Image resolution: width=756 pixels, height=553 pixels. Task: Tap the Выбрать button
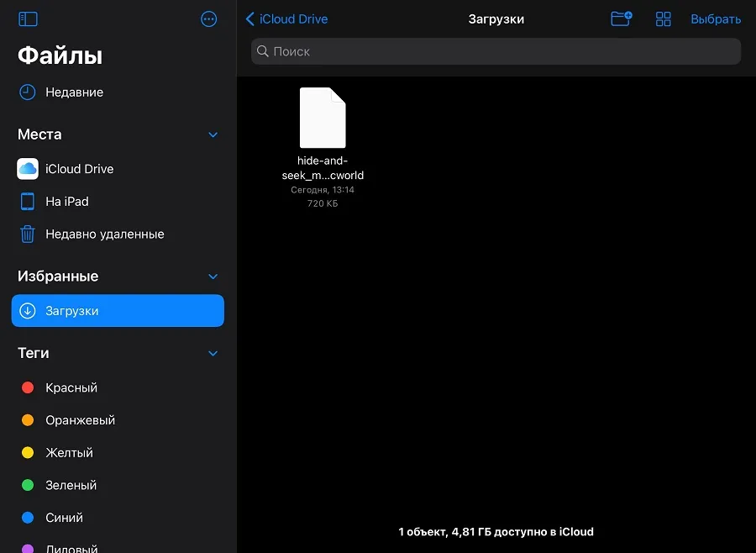tap(716, 18)
